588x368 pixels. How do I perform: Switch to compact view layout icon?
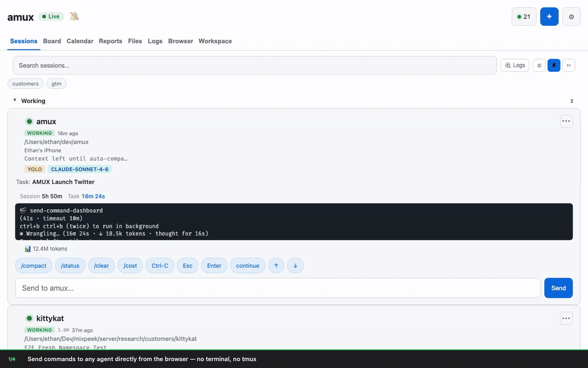click(x=568, y=66)
